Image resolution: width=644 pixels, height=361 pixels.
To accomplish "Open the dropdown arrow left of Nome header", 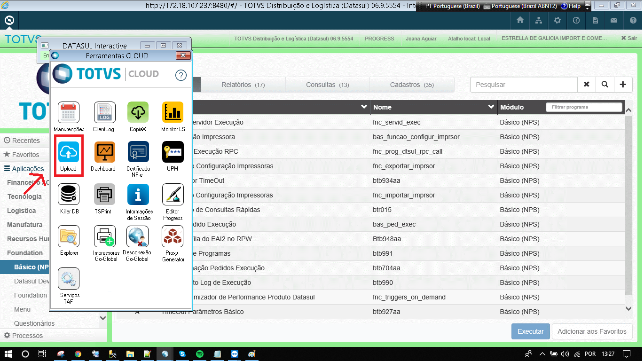I will click(364, 107).
